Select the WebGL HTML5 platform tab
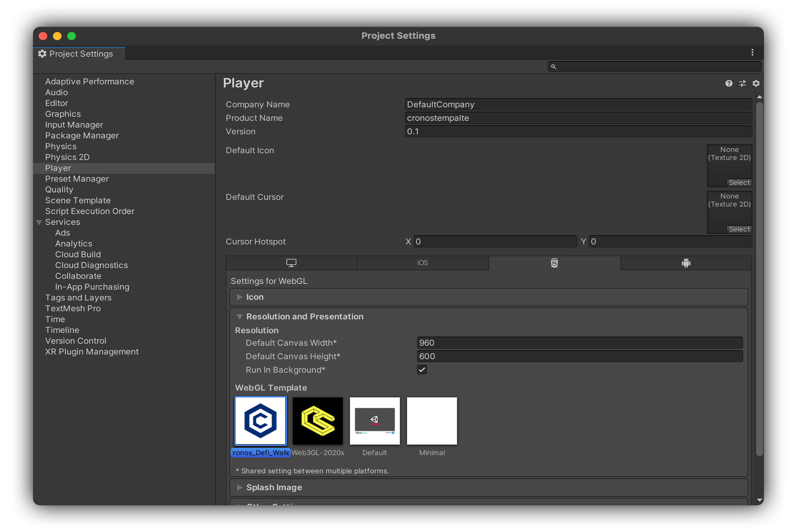Screen dimensions: 798x532 click(554, 263)
